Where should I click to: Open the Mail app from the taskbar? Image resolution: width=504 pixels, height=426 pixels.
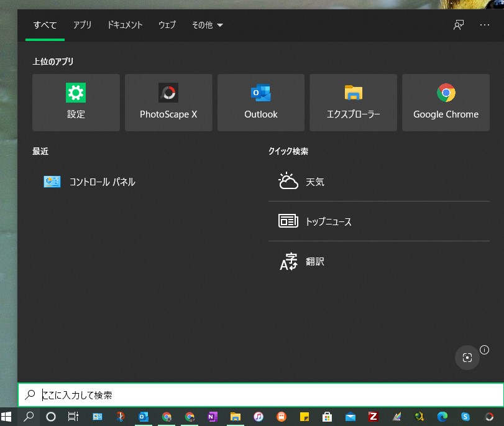[x=351, y=417]
